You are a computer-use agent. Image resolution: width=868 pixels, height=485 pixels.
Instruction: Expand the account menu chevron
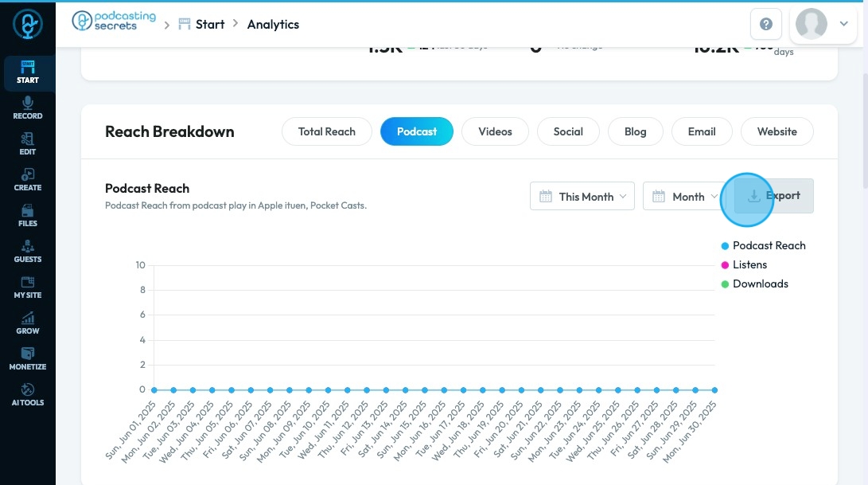[x=843, y=24]
